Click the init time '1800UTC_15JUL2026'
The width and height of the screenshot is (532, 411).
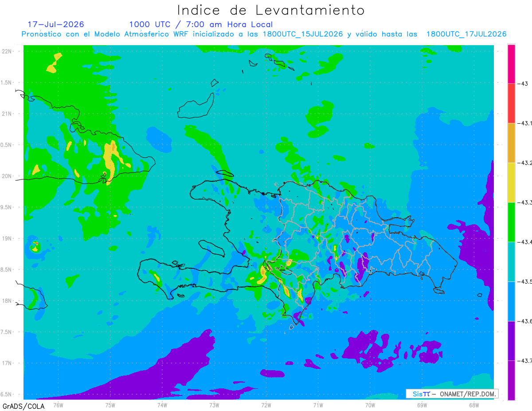pyautogui.click(x=303, y=34)
